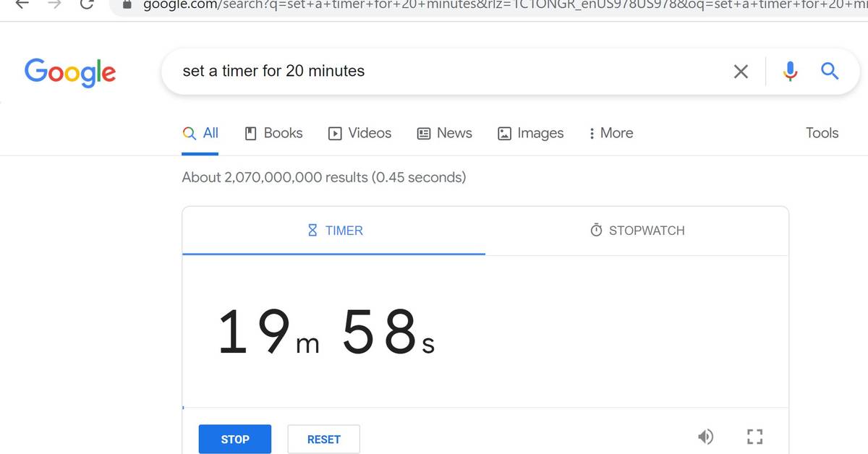This screenshot has height=454, width=868.
Task: Enter fullscreen timer mode
Action: pos(754,437)
